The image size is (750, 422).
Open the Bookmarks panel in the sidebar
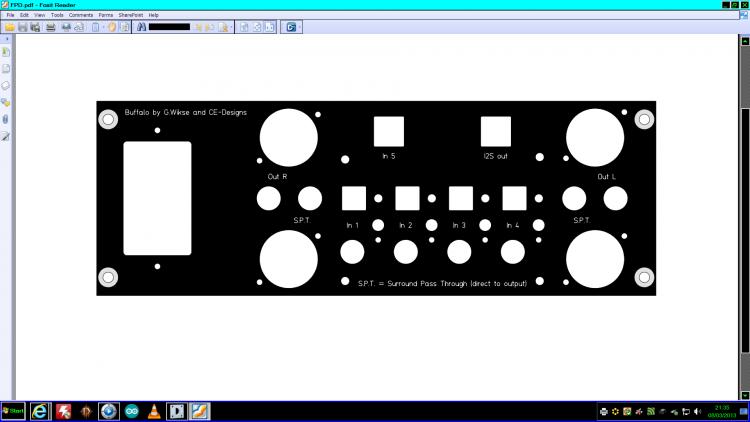[x=6, y=52]
